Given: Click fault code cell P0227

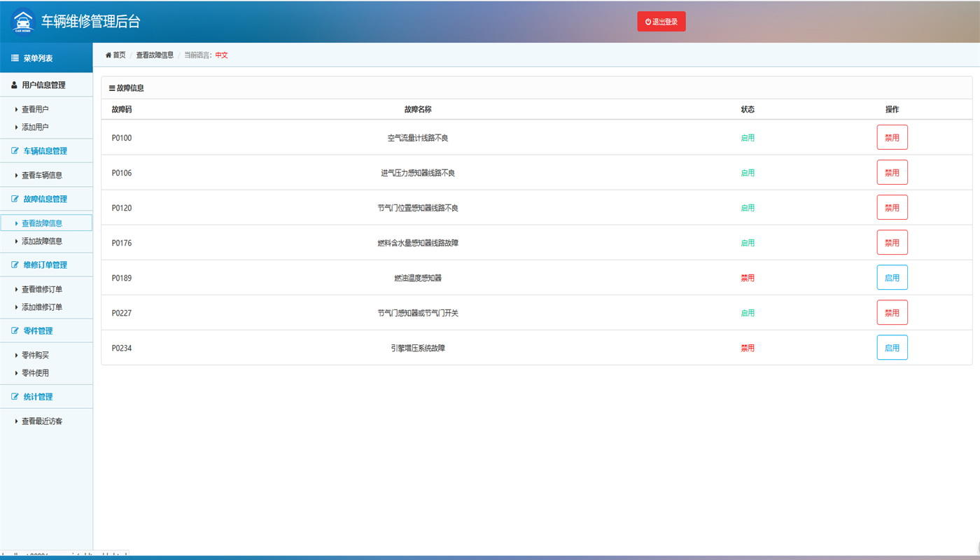Looking at the screenshot, I should pyautogui.click(x=122, y=313).
